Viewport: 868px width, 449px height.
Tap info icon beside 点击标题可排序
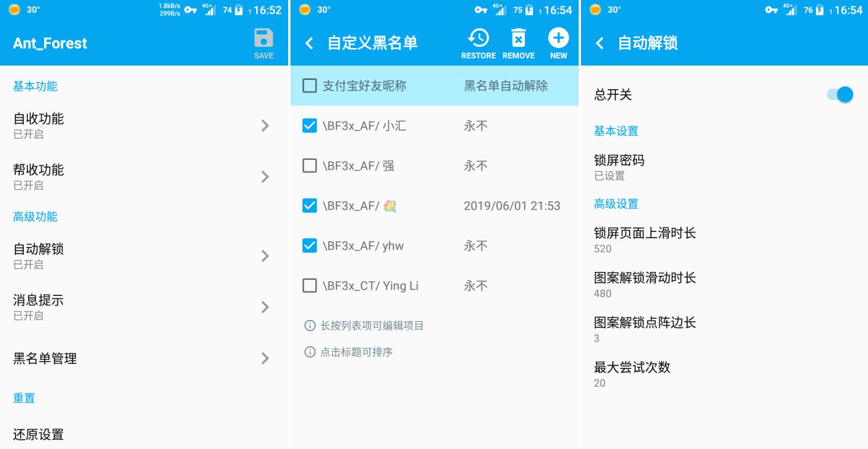point(310,352)
